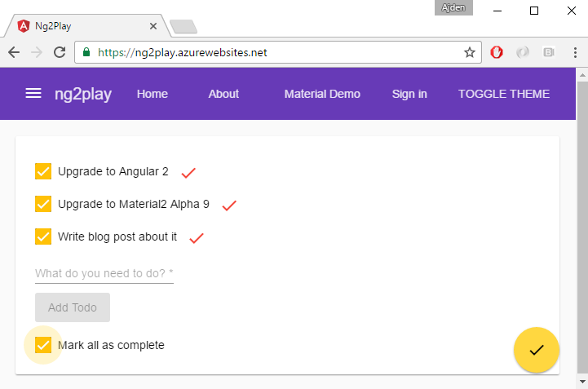Click the grey circular extension icon

click(523, 52)
